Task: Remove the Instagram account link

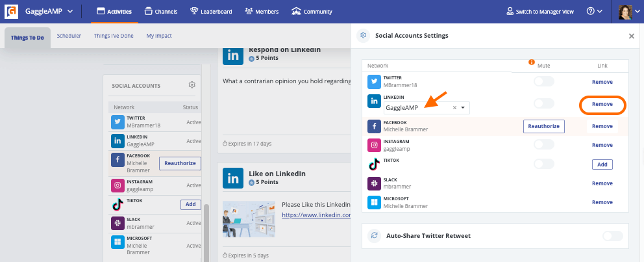Action: (602, 145)
